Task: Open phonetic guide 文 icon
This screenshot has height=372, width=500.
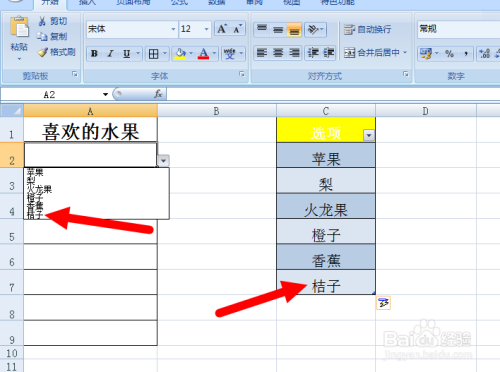Action: (x=230, y=54)
